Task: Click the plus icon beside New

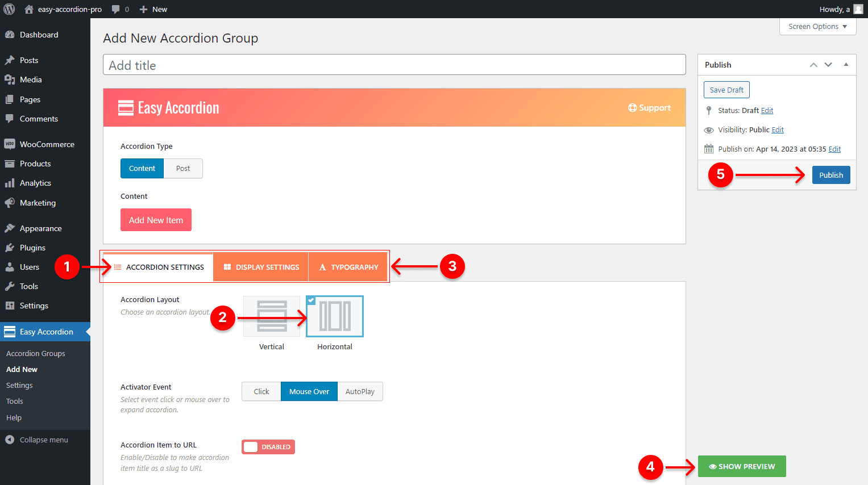Action: coord(144,9)
